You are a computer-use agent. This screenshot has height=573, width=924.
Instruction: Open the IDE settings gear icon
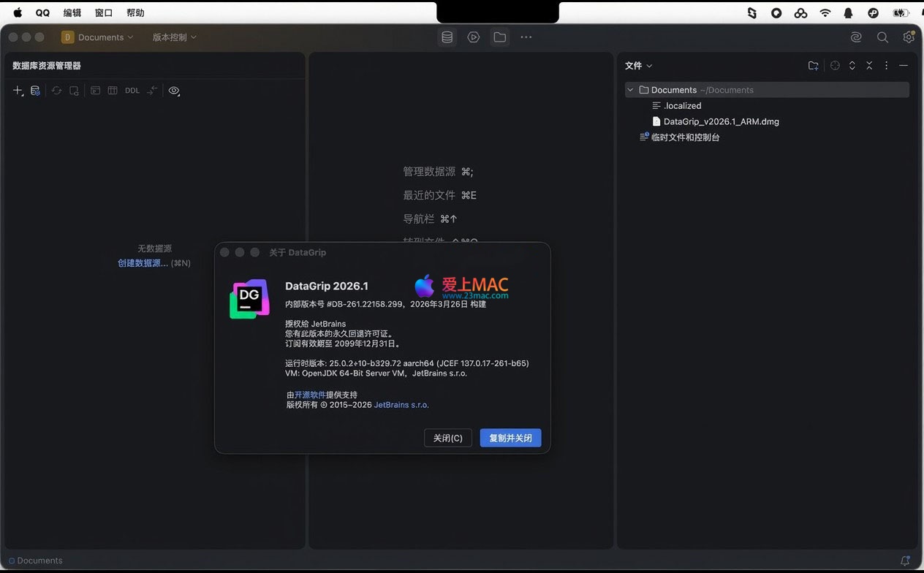pyautogui.click(x=909, y=37)
